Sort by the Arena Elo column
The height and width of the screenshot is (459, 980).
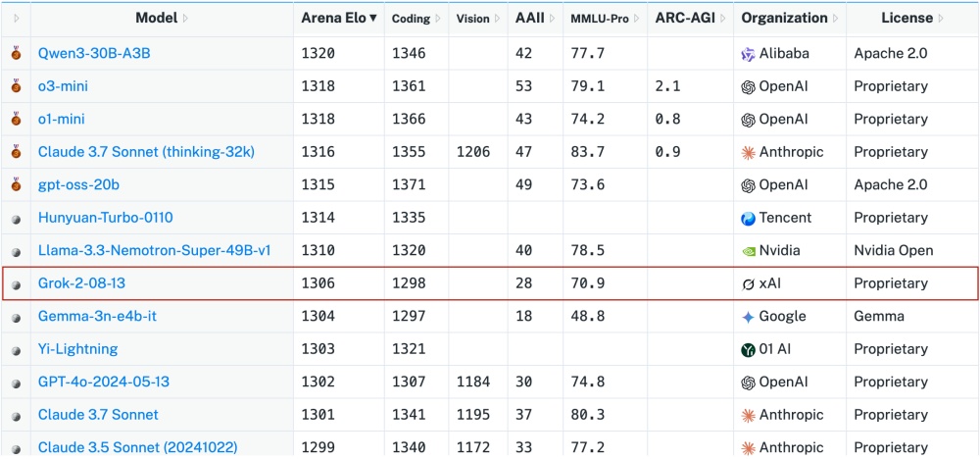pos(339,18)
